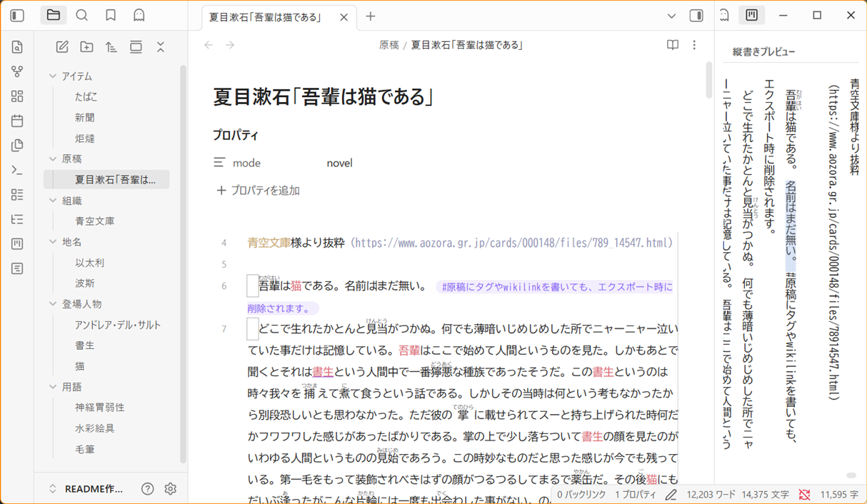Click the 12,203 ワード 14,375 文字 count
Image resolution: width=867 pixels, height=504 pixels.
click(x=738, y=494)
